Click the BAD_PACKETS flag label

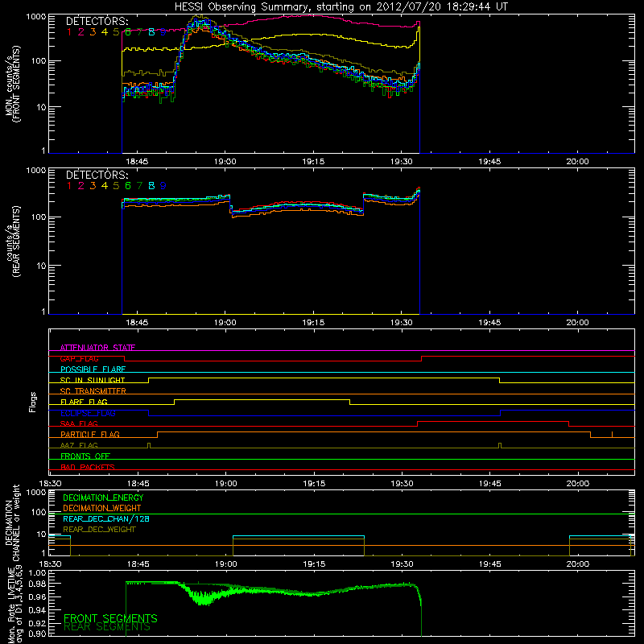click(x=88, y=467)
